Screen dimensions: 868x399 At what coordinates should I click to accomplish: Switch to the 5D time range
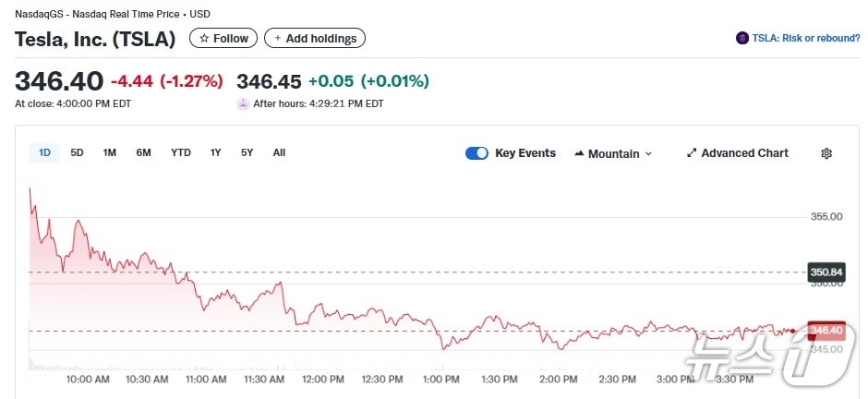tap(78, 152)
